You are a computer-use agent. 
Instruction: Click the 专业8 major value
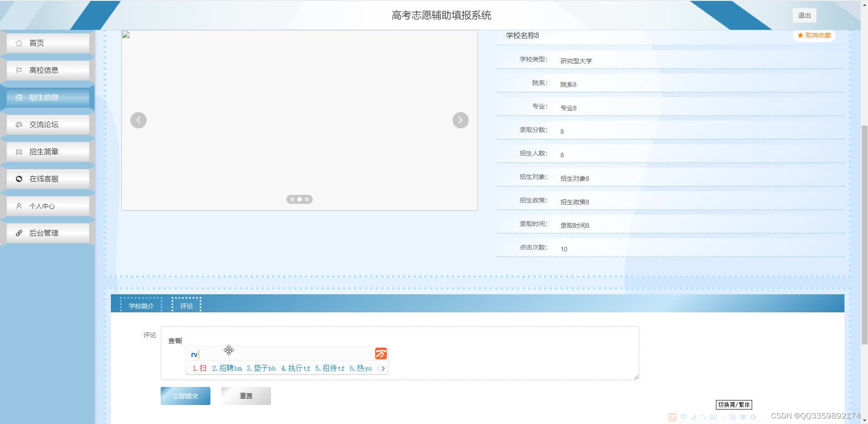tap(568, 108)
